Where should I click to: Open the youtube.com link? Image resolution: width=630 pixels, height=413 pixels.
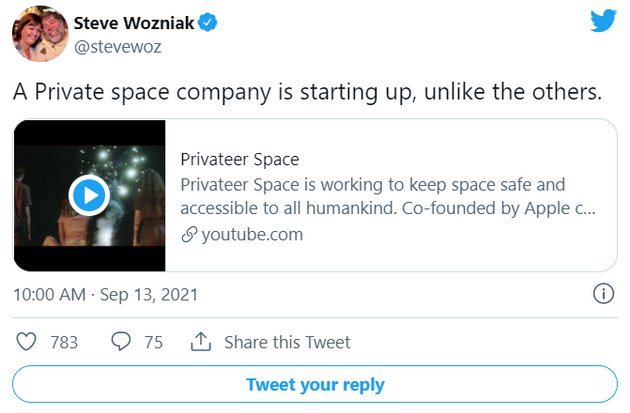coord(252,235)
